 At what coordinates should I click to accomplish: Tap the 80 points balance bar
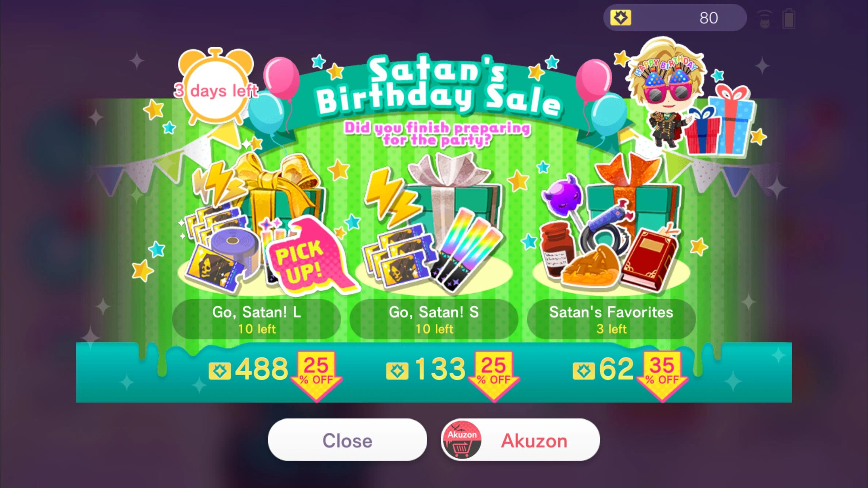[675, 18]
